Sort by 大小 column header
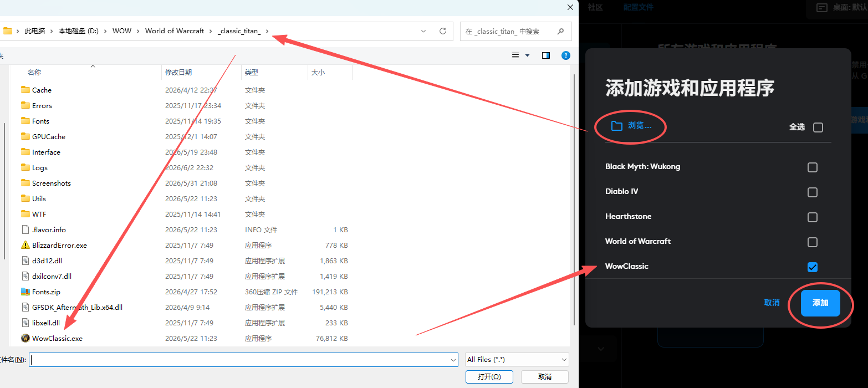 (318, 72)
